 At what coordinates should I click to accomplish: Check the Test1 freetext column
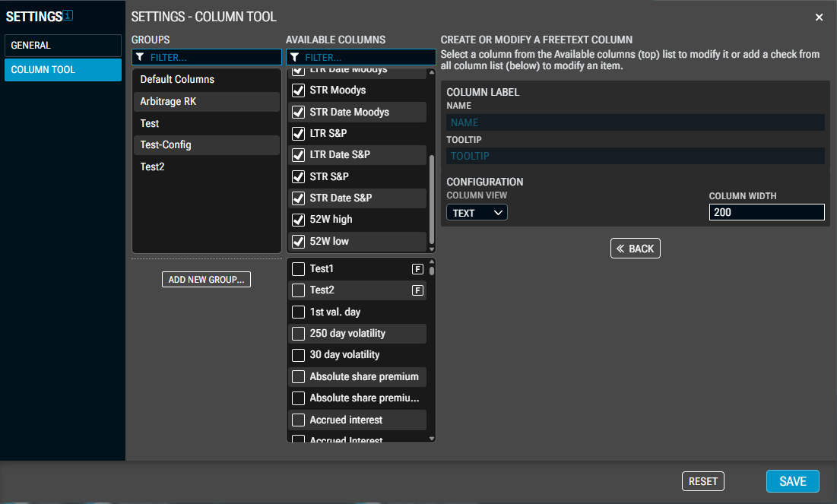(x=299, y=269)
